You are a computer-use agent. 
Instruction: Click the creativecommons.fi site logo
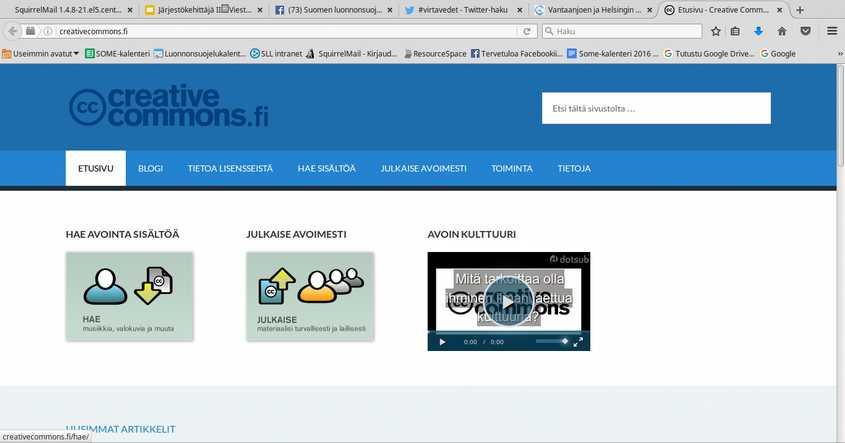point(169,106)
